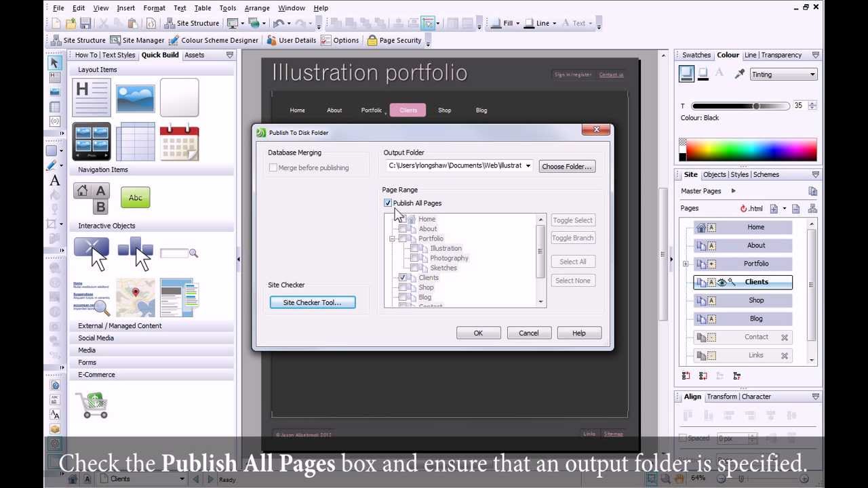
Task: Adjust the tint T slider
Action: pyautogui.click(x=756, y=106)
